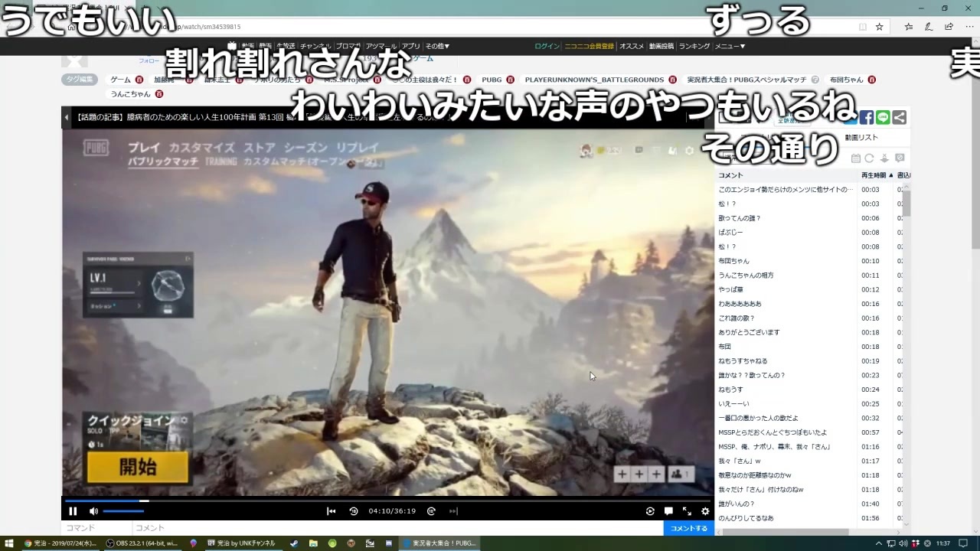Open the ランキング header menu item
Viewport: 980px width, 551px height.
coord(694,47)
